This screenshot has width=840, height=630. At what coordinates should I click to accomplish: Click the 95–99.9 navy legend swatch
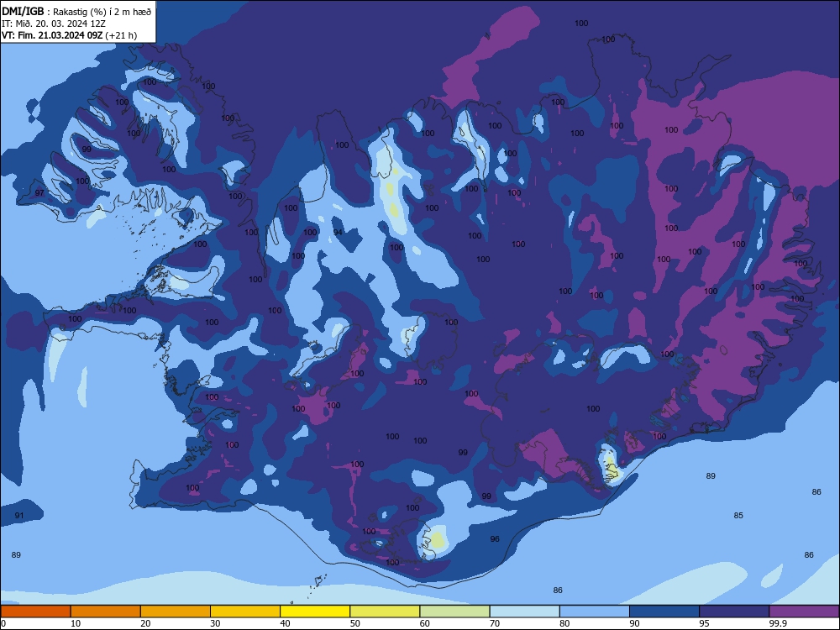[x=734, y=612]
